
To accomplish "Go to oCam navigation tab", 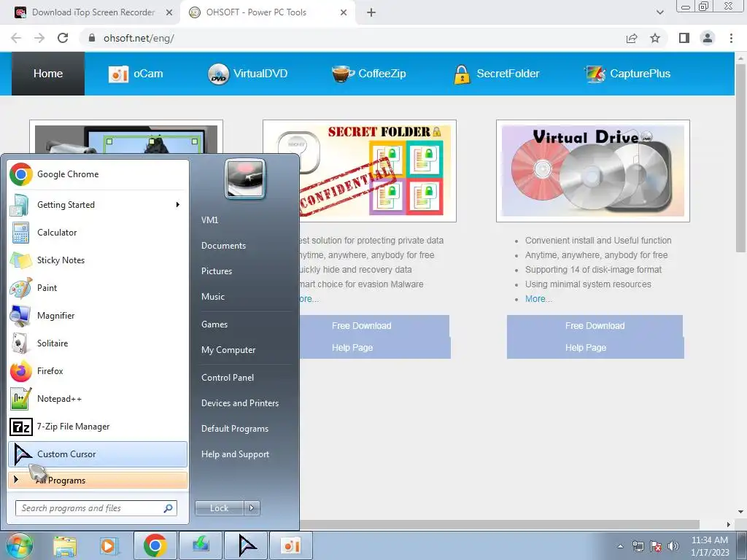I will click(x=136, y=74).
